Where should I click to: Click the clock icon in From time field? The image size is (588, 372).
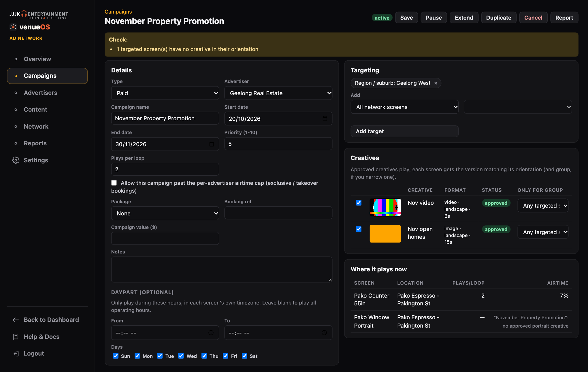pyautogui.click(x=211, y=333)
